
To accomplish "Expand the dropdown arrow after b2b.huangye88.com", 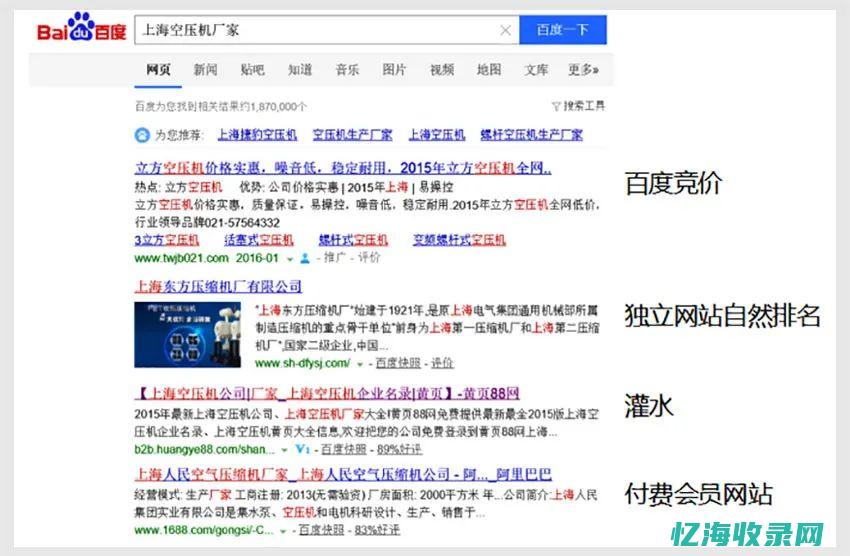I will point(285,451).
